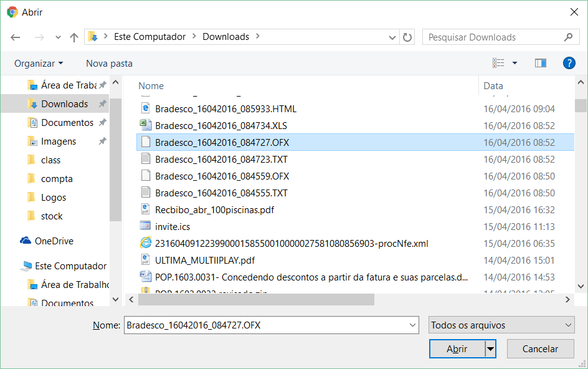Viewport: 588px width, 369px height.
Task: Click the Internet Explorer icon of procNfe.xml
Action: coord(146,243)
